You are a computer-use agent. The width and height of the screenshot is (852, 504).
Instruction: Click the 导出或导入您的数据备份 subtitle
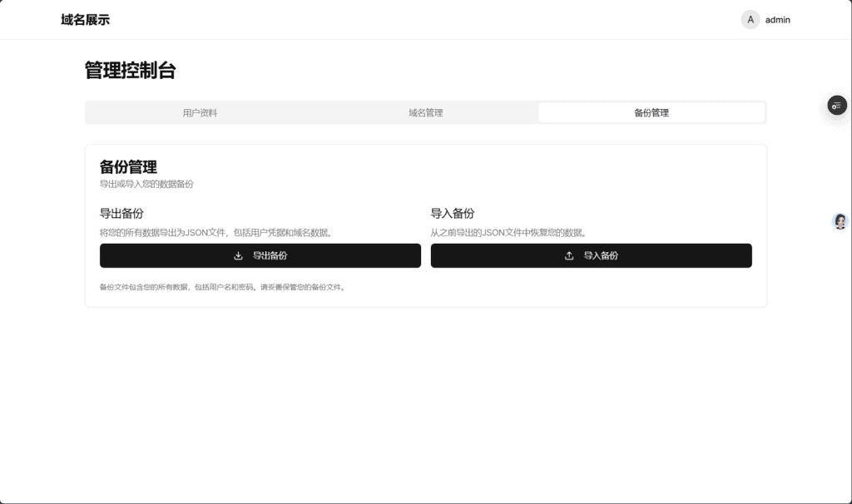pyautogui.click(x=146, y=184)
